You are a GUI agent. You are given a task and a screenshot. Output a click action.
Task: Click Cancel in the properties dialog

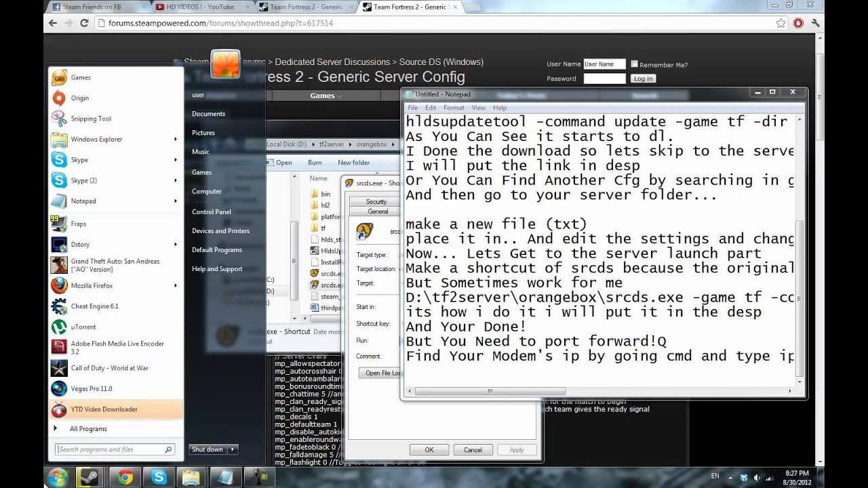473,449
